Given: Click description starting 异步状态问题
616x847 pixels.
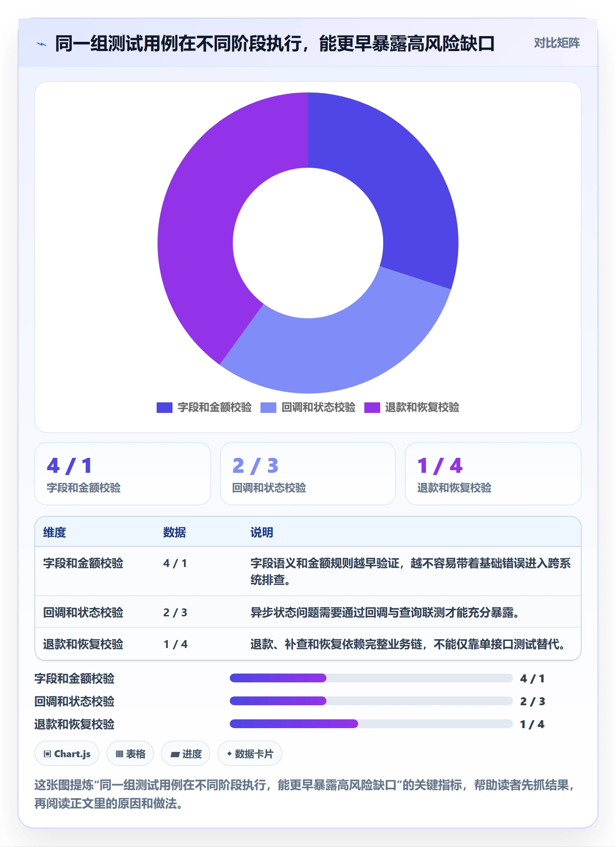Looking at the screenshot, I should tap(385, 612).
